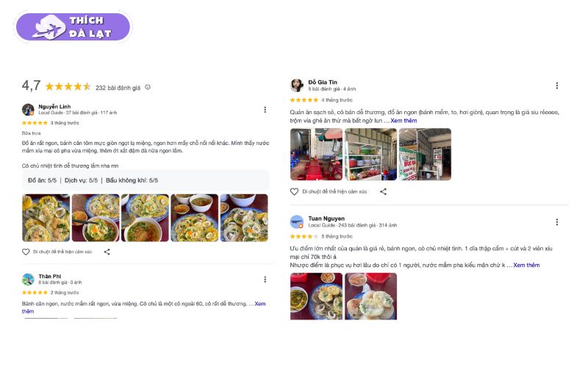Open the three-dot menu on Đỗ Gia Tin's review
This screenshot has height=368, width=588.
556,85
